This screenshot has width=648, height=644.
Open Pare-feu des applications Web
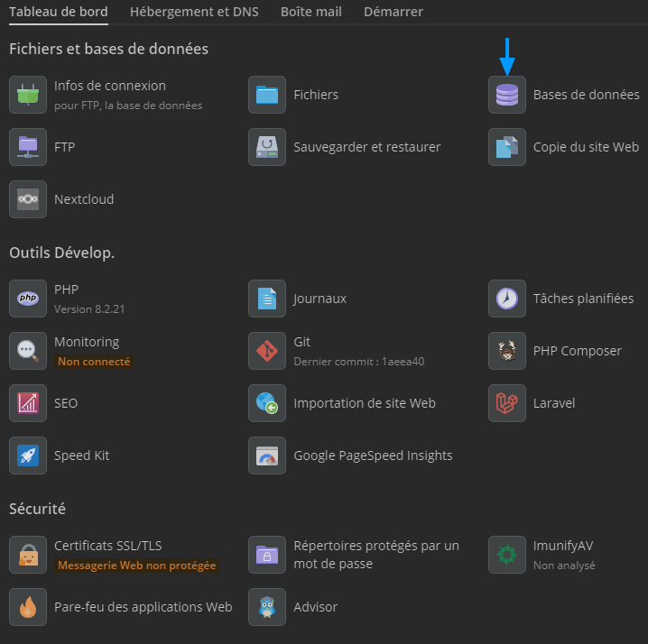tap(143, 607)
